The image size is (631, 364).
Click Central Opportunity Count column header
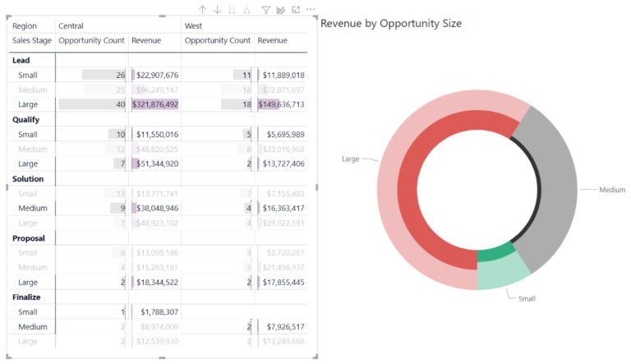91,40
